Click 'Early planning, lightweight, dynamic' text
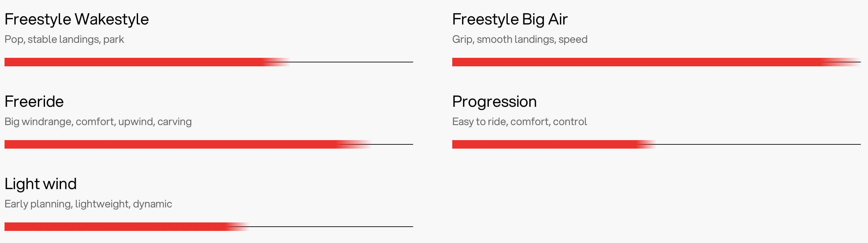Screen dimensions: 868x243 [88, 204]
